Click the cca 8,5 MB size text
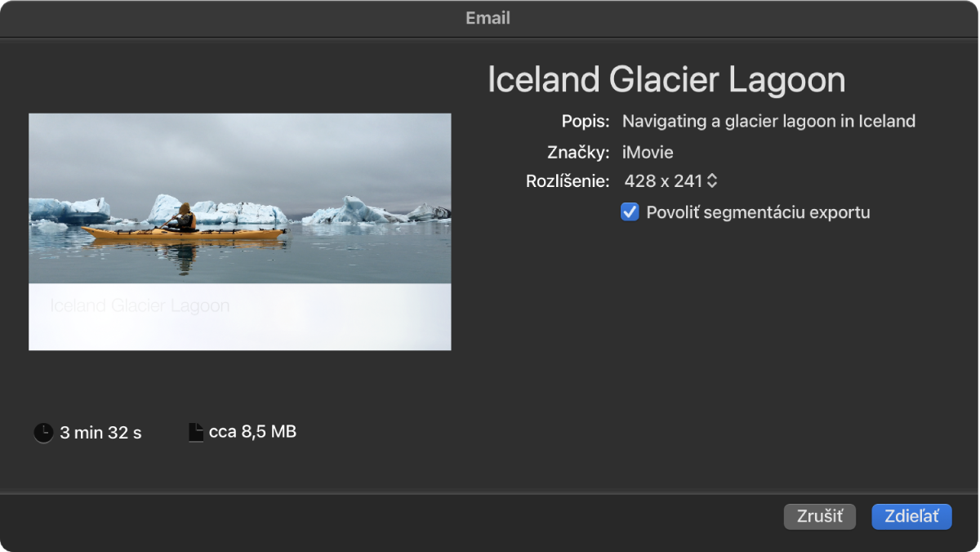 [x=252, y=432]
